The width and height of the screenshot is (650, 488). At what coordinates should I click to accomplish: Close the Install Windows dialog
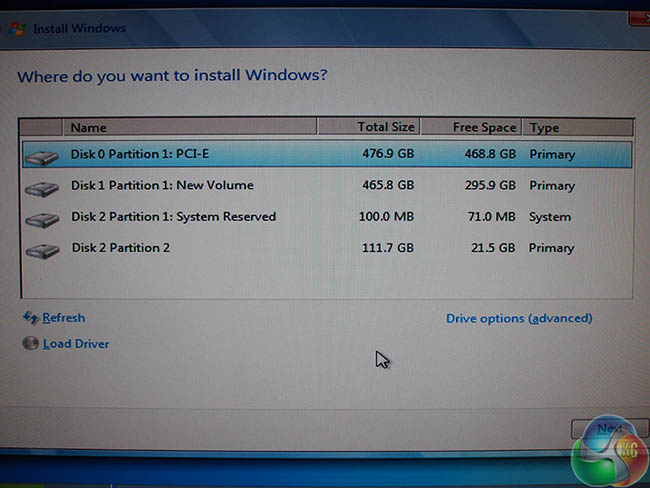point(640,19)
